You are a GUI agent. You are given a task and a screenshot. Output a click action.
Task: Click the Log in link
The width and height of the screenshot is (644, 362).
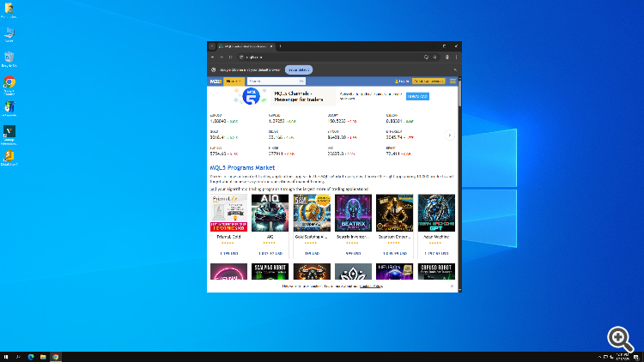pyautogui.click(x=402, y=81)
